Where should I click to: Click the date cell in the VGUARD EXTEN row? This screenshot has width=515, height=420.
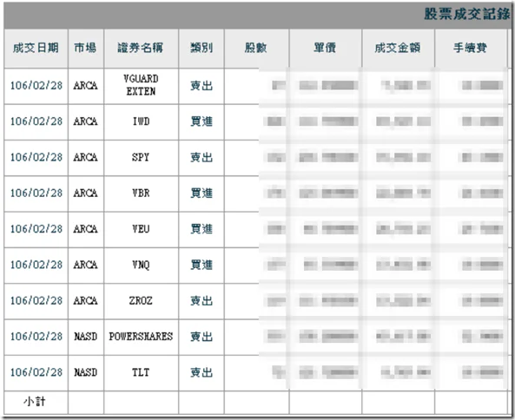click(x=36, y=86)
